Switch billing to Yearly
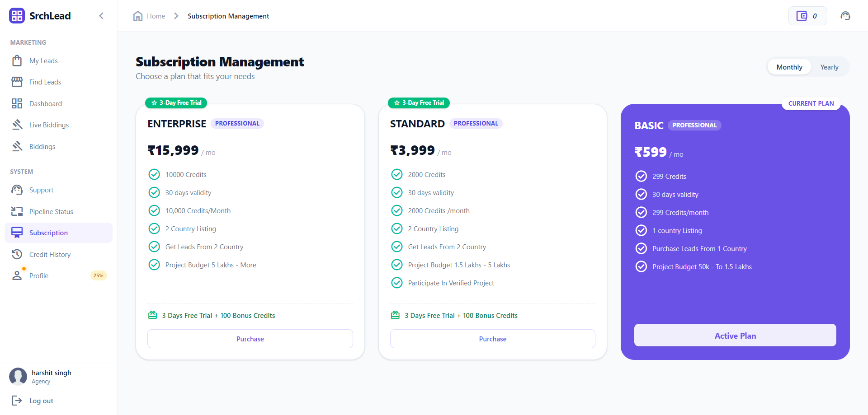 tap(829, 67)
